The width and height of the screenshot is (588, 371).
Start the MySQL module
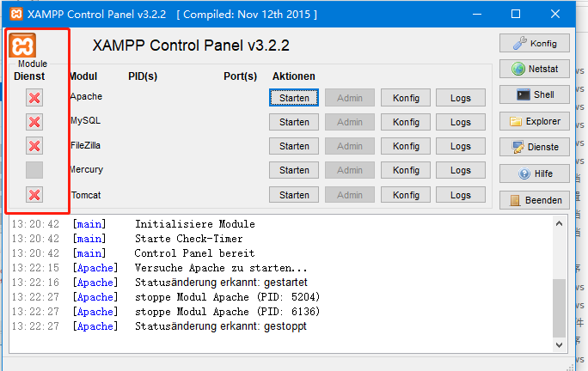(294, 122)
